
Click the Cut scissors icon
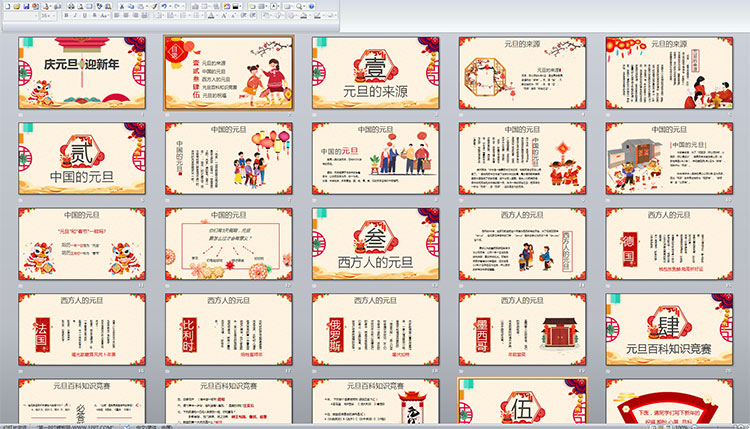click(x=121, y=7)
